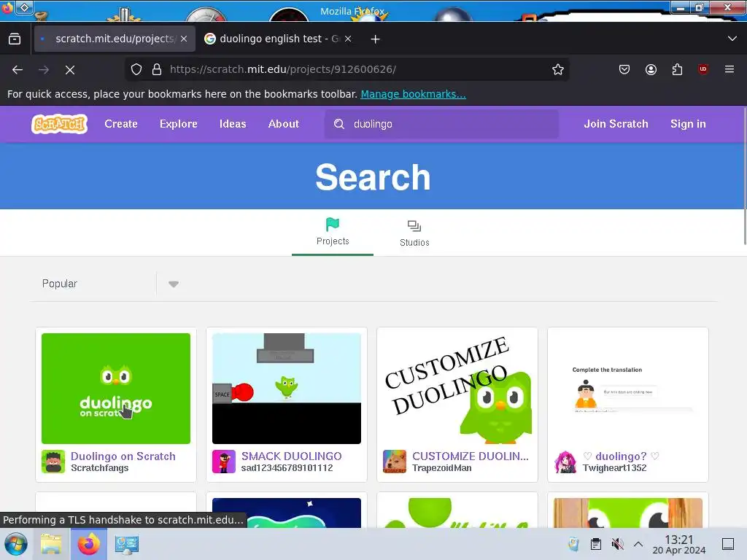Image resolution: width=747 pixels, height=560 pixels.
Task: Click the Studios stacked icon
Action: tap(414, 226)
